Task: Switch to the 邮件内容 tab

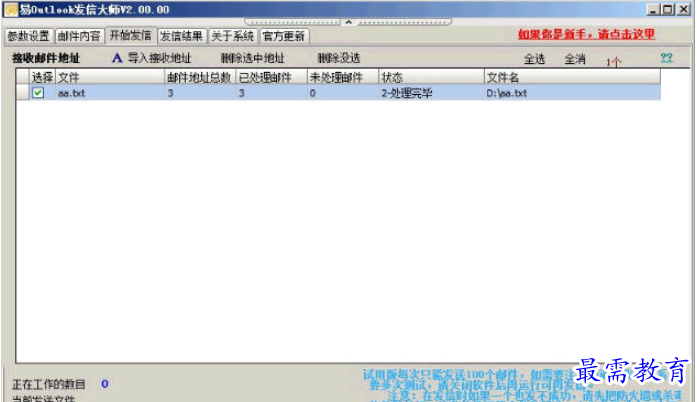Action: (x=79, y=36)
